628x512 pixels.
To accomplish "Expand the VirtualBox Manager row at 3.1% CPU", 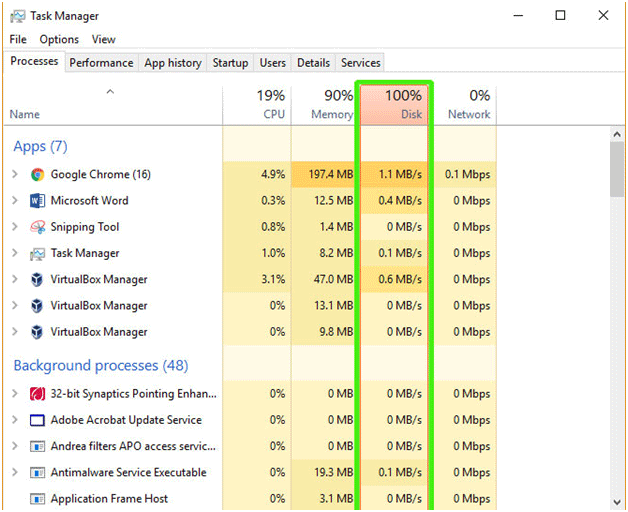I will [x=15, y=279].
